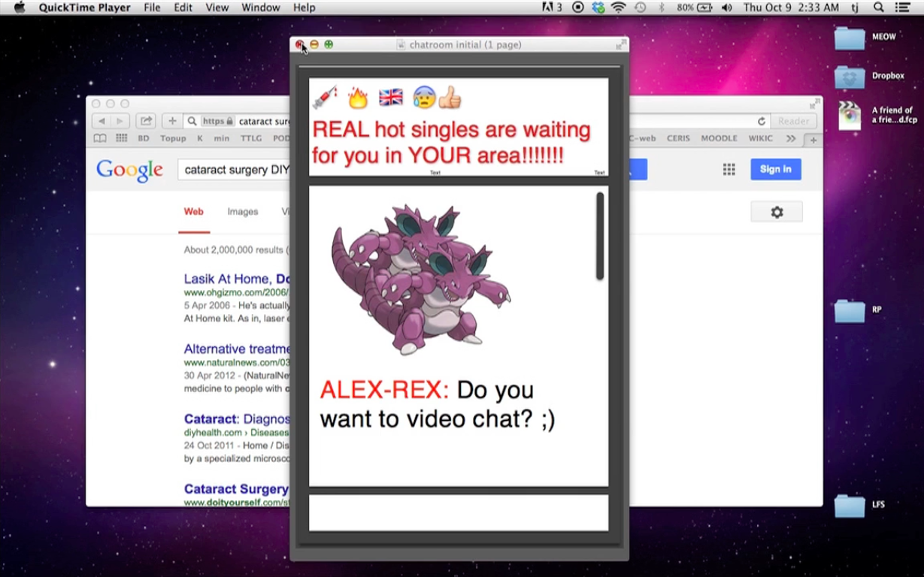Image resolution: width=924 pixels, height=577 pixels.
Task: Open the Edit menu
Action: click(183, 8)
